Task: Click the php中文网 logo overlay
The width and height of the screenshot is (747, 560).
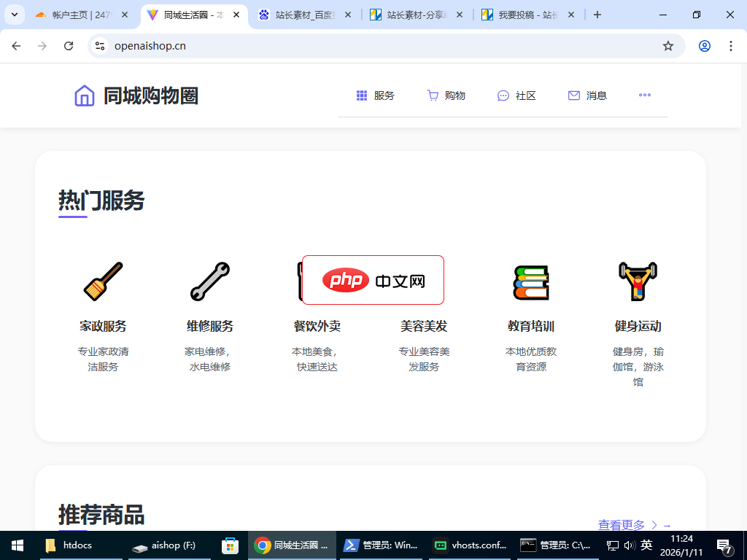Action: tap(372, 279)
